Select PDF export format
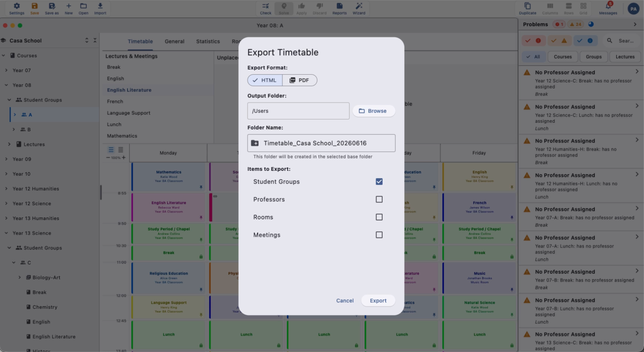The height and width of the screenshot is (352, 644). 300,80
